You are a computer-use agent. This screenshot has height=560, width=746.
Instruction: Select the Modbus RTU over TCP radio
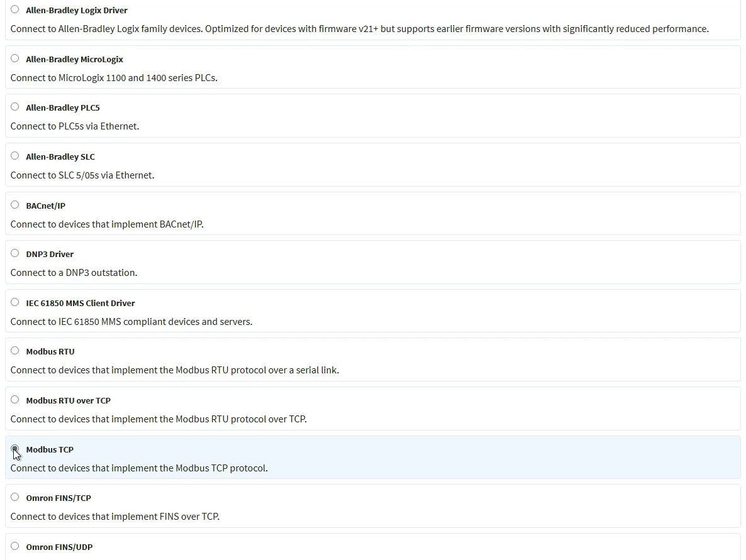(x=14, y=399)
